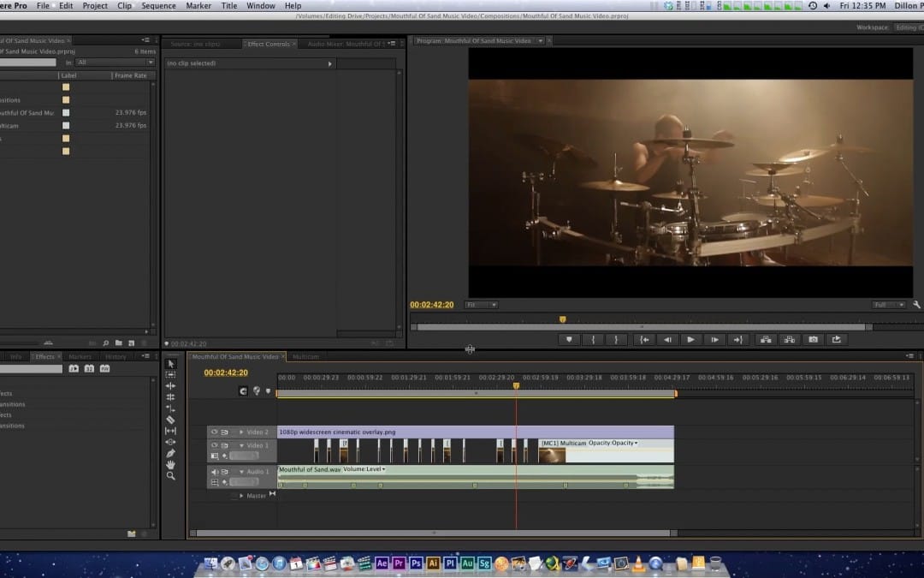
Task: Open the Full playback resolution dropdown
Action: pyautogui.click(x=889, y=305)
